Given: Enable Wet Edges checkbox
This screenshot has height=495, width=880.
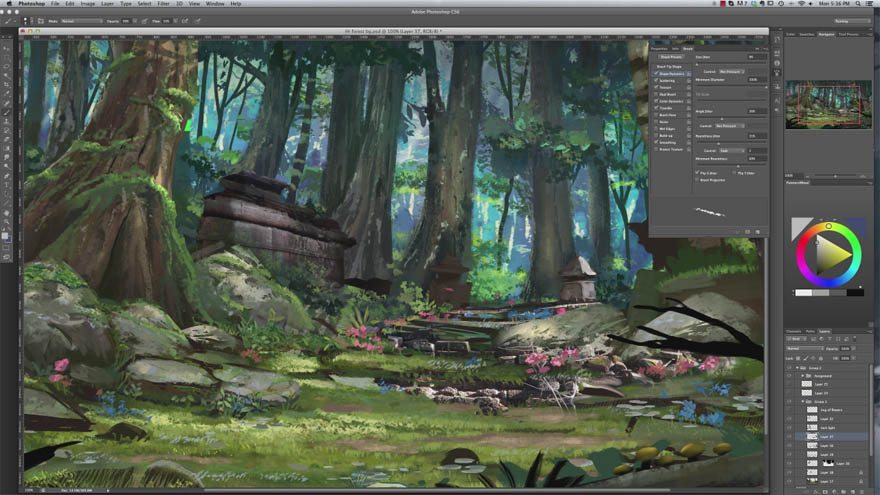Looking at the screenshot, I should (656, 129).
